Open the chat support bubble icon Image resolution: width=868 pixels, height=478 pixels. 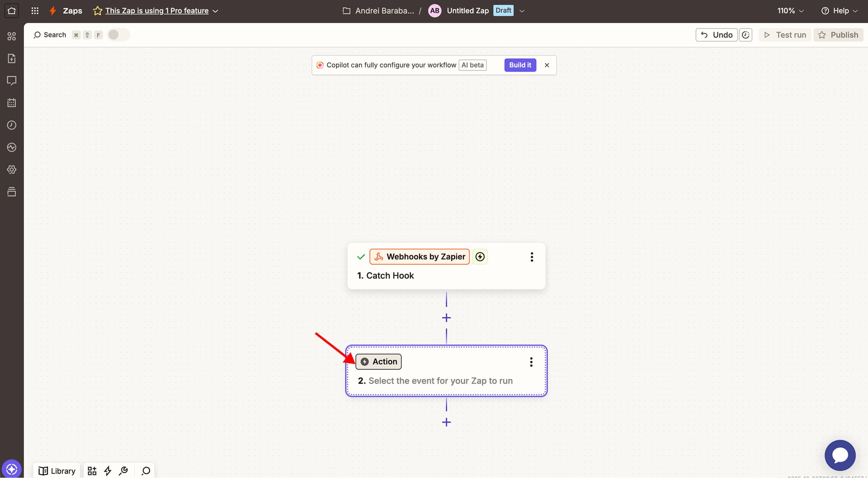click(840, 455)
